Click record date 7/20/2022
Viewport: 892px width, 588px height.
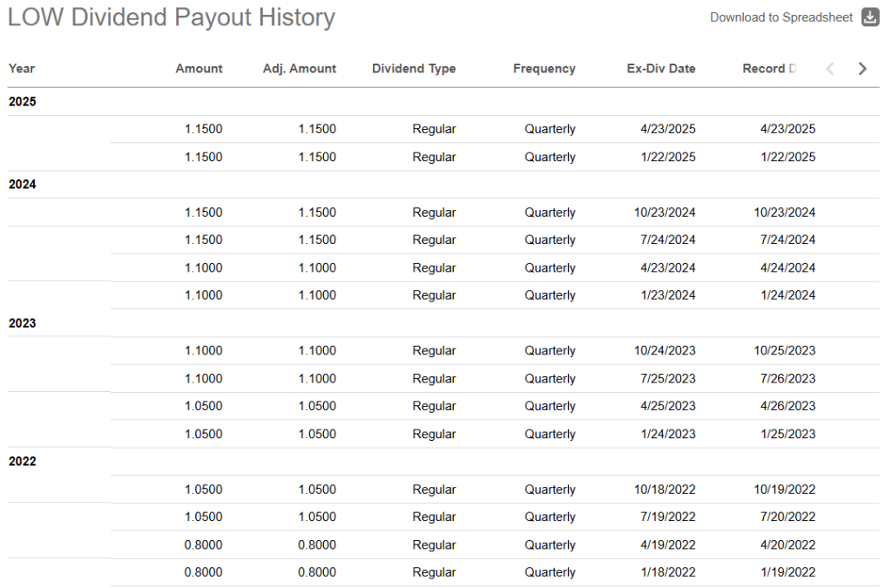[787, 517]
